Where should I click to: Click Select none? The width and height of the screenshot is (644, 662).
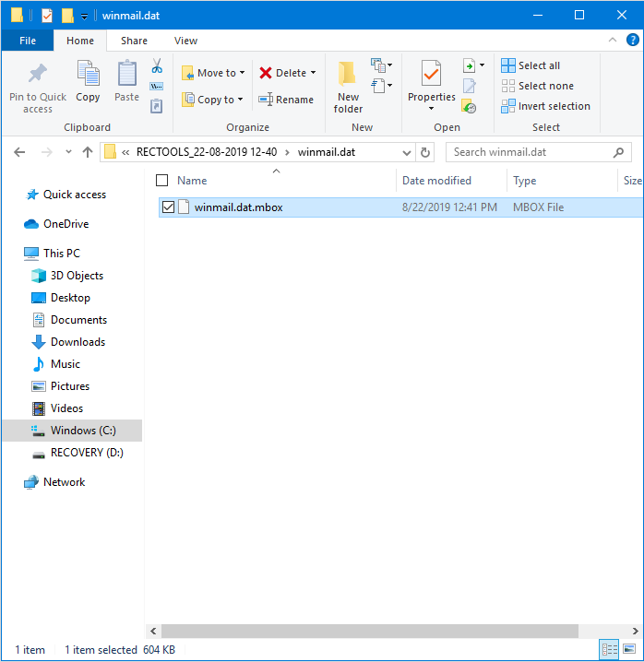537,86
